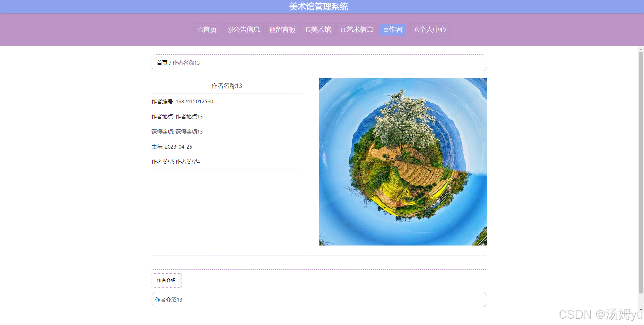Click 首页 breadcrumb link
Image resolution: width=644 pixels, height=325 pixels.
[162, 63]
